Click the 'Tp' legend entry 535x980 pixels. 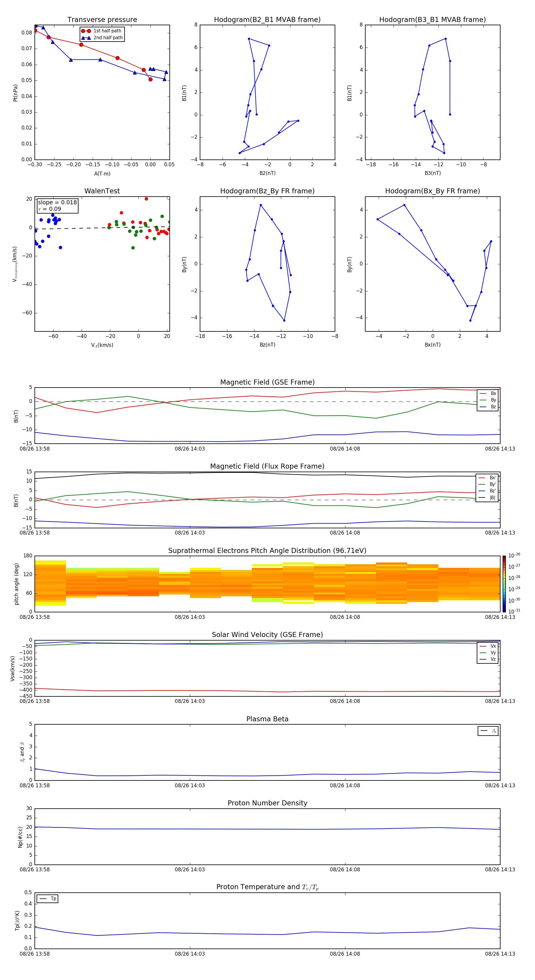(48, 899)
